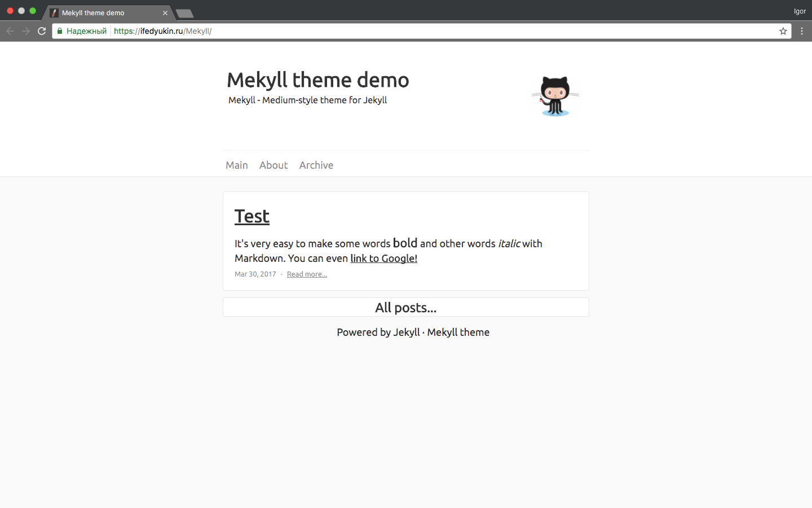Open the 'link to Google!' hyperlink
The image size is (812, 508).
tap(383, 258)
